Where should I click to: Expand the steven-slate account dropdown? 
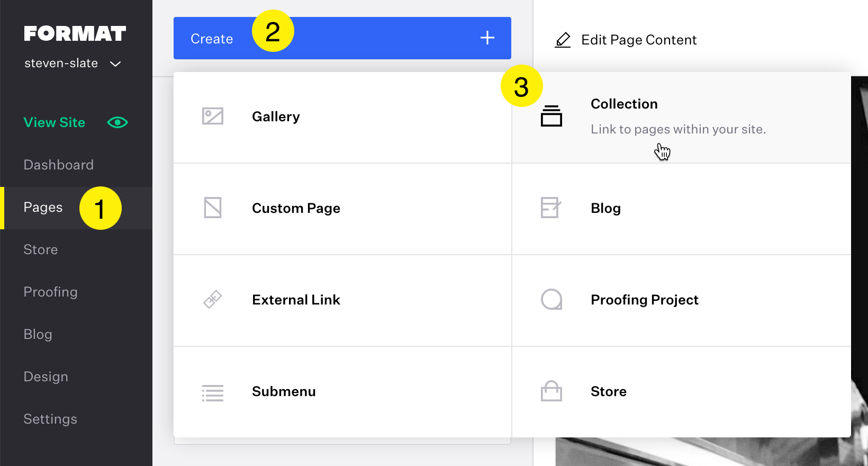coord(74,63)
